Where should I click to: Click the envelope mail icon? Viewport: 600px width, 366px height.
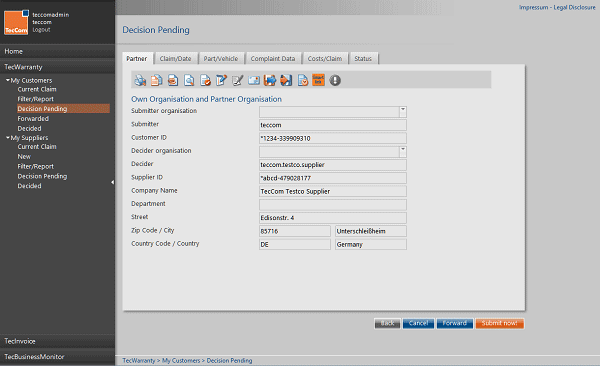point(254,80)
